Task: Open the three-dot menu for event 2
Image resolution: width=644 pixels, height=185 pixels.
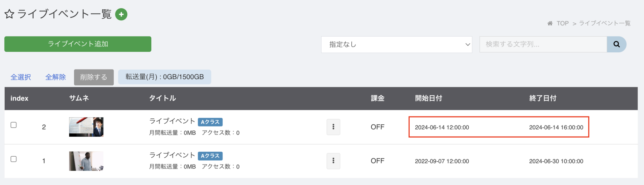Action: [333, 127]
